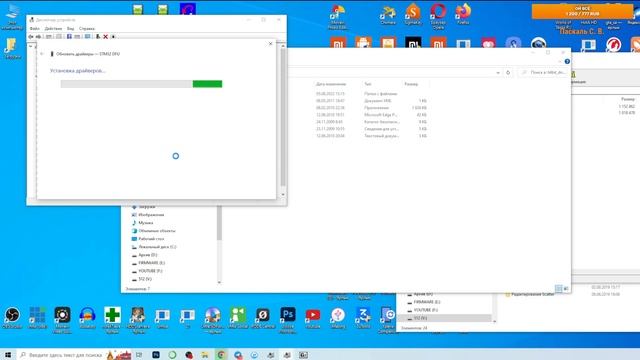The image size is (640, 360).
Task: Click the Explorer search field
Action: click(544, 72)
